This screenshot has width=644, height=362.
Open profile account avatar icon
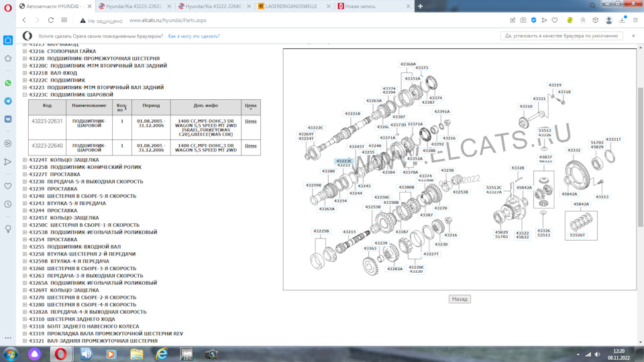(x=609, y=21)
